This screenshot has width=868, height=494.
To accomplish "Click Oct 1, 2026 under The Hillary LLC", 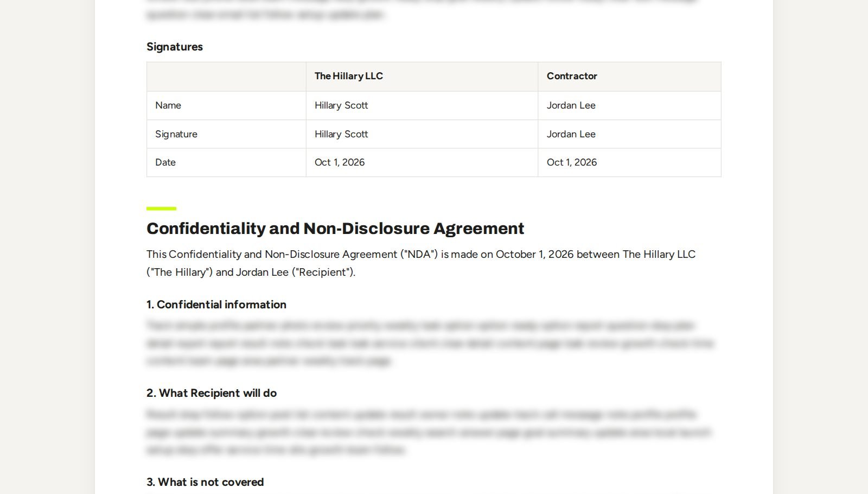I will pos(340,162).
